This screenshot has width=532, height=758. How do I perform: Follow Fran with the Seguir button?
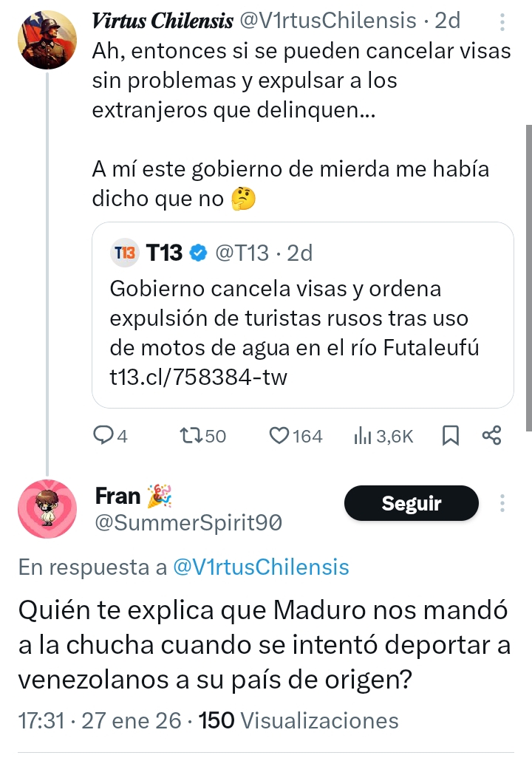(x=411, y=504)
